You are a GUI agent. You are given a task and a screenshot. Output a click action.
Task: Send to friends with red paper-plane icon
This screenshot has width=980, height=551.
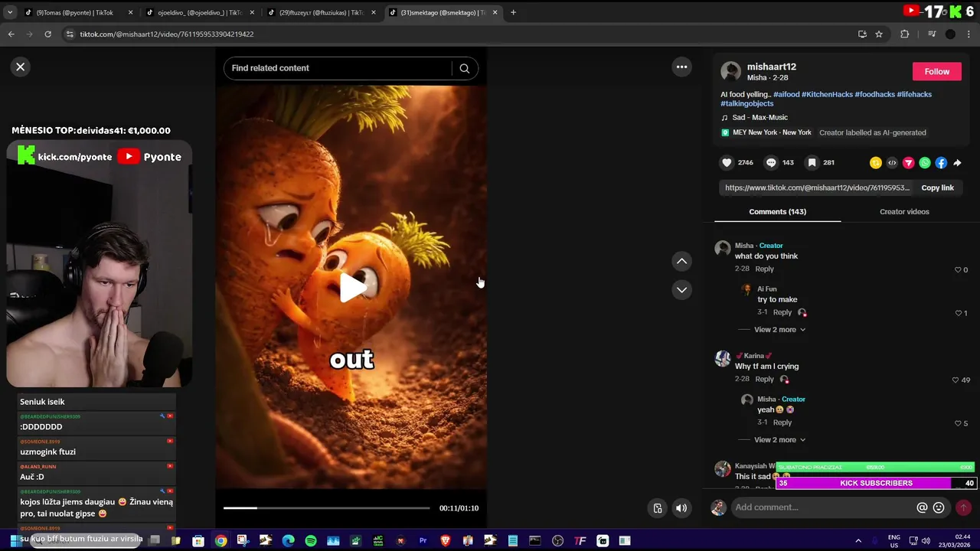pos(908,162)
